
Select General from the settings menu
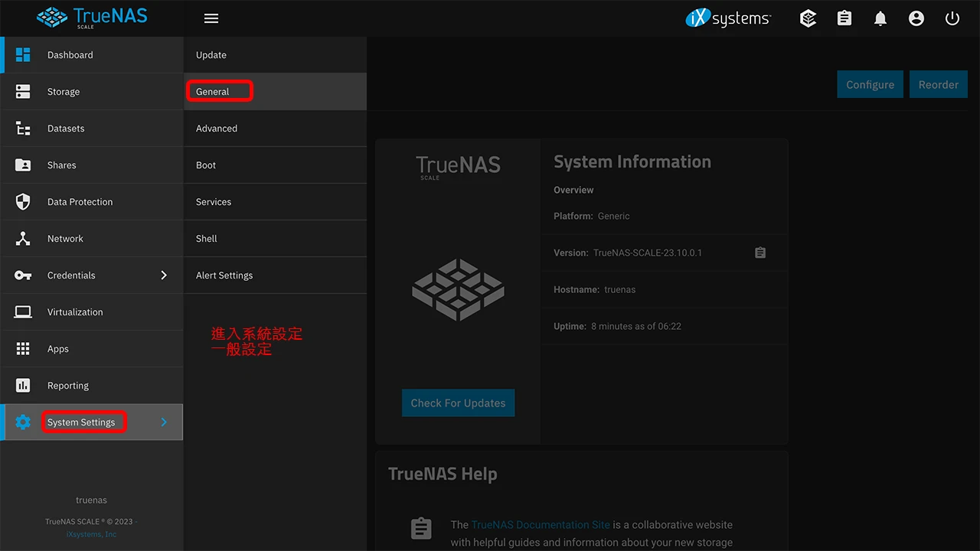pyautogui.click(x=211, y=91)
